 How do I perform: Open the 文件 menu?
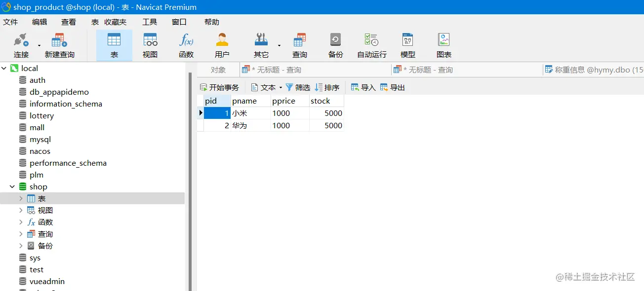10,22
